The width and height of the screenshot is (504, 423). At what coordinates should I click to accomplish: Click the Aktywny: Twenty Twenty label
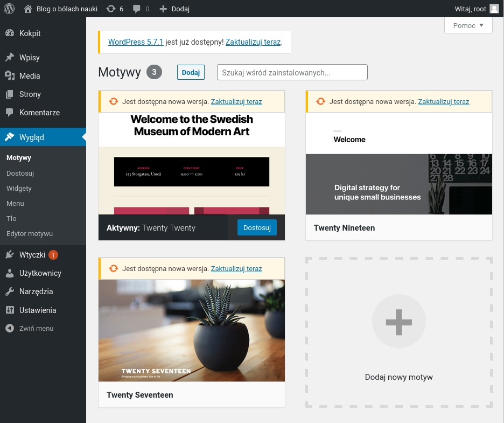click(x=151, y=228)
